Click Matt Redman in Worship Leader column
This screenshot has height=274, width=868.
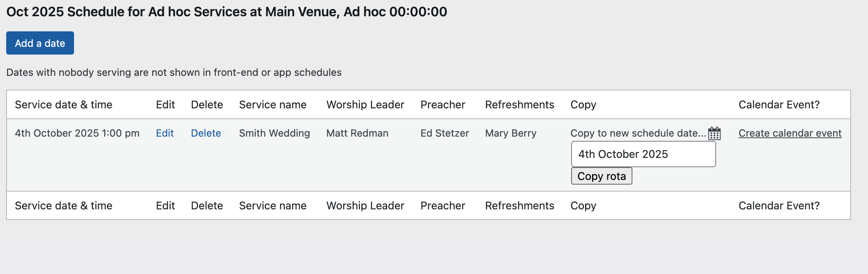coord(357,133)
